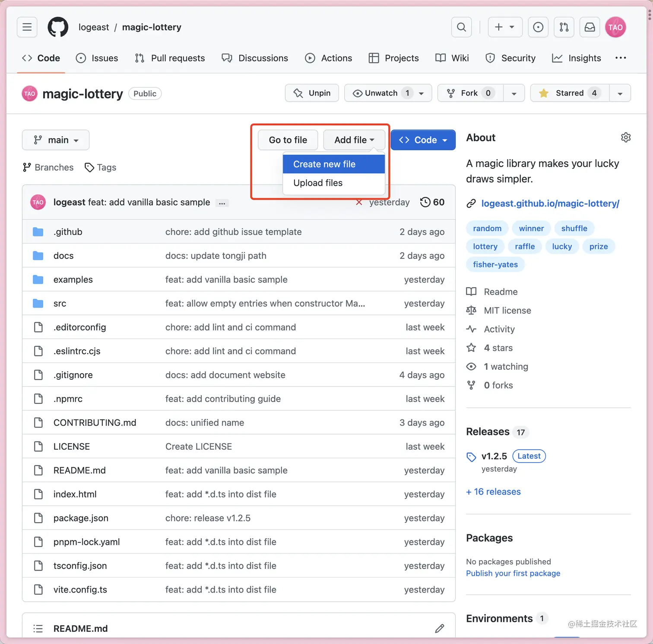653x644 pixels.
Task: Open the main branch selector
Action: pos(56,140)
